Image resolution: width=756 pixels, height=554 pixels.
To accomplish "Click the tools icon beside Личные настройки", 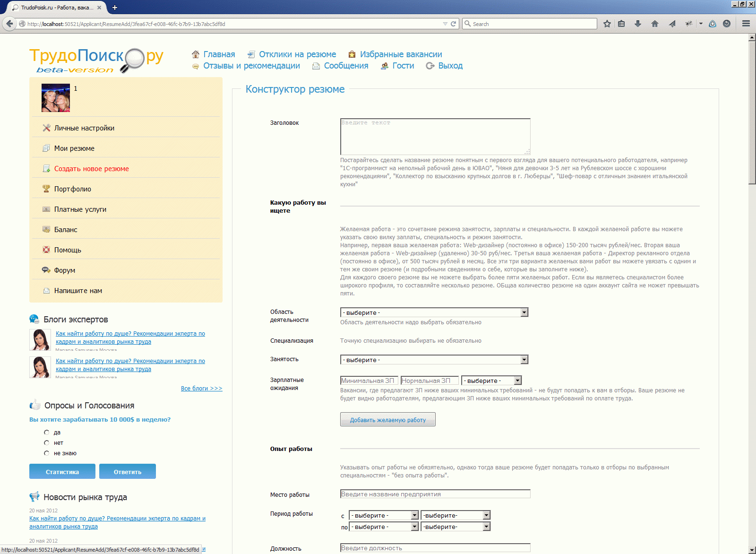I will (46, 128).
